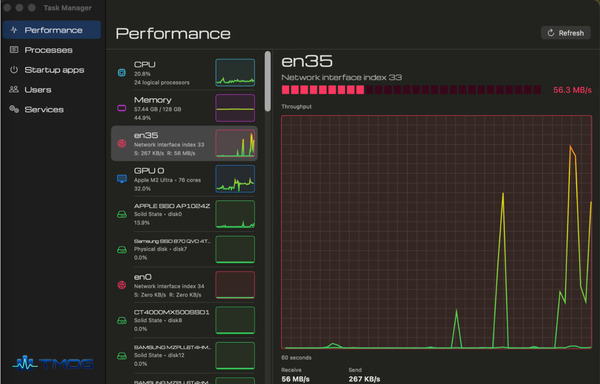Click the en35 heading in detail pane
This screenshot has height=384, width=600.
tap(307, 62)
